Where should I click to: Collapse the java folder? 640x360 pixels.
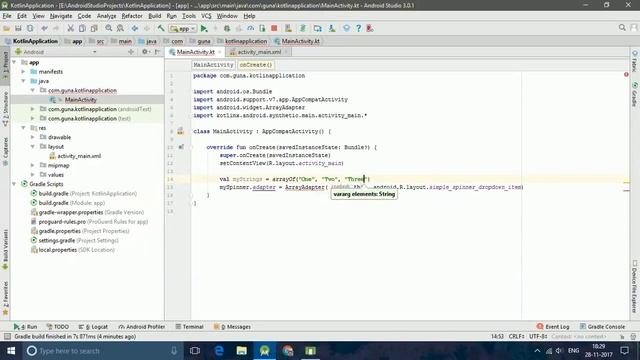coord(23,81)
